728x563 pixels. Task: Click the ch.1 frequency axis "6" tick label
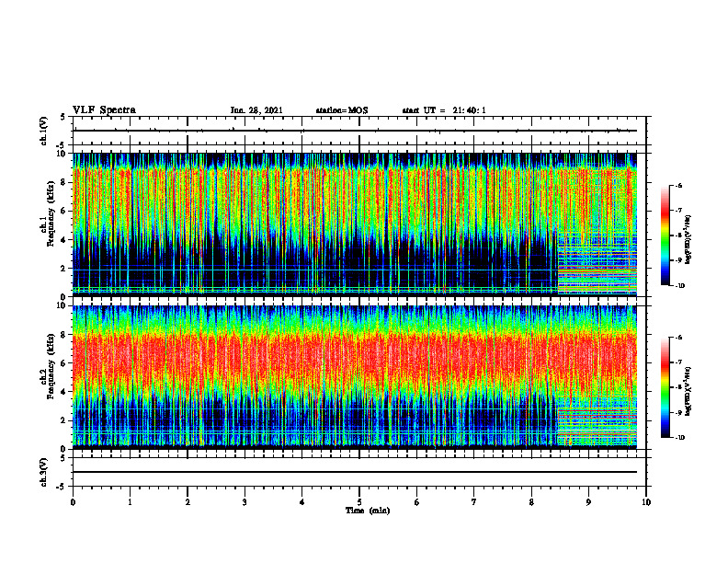64,211
